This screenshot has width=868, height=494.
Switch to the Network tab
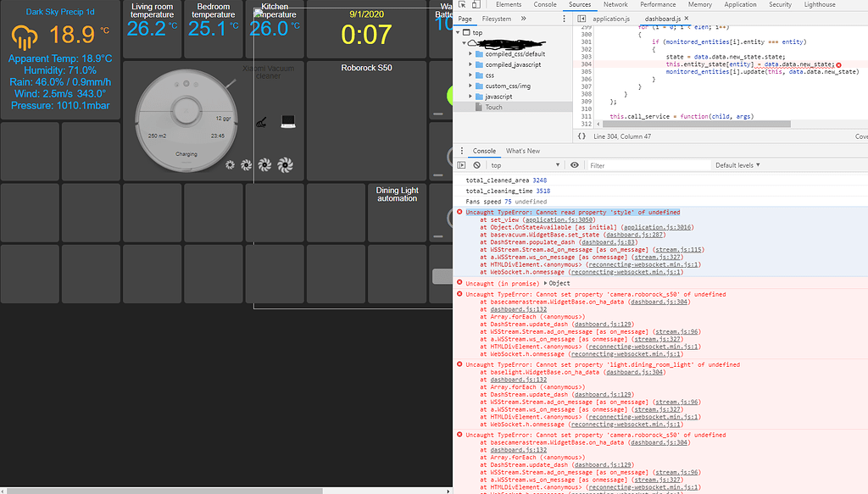click(615, 5)
